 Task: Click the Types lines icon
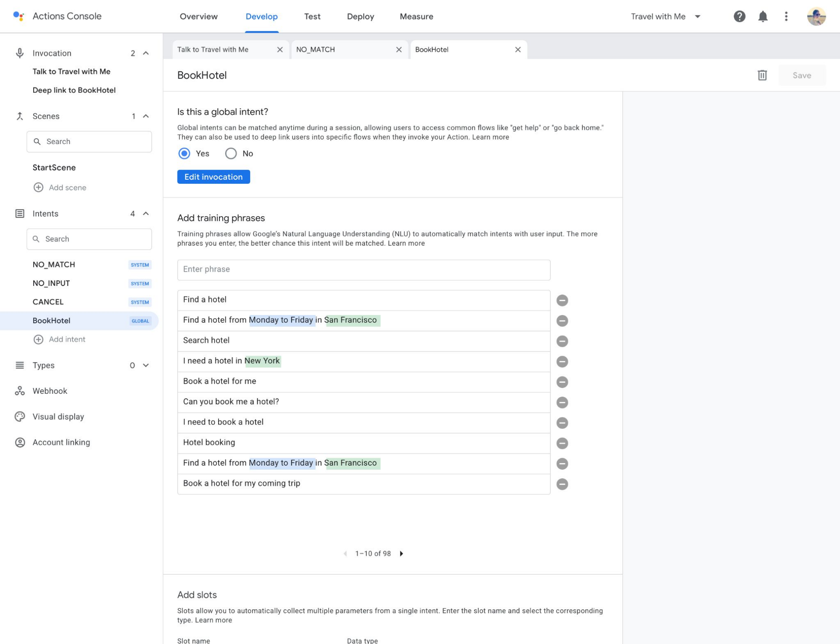(x=19, y=365)
